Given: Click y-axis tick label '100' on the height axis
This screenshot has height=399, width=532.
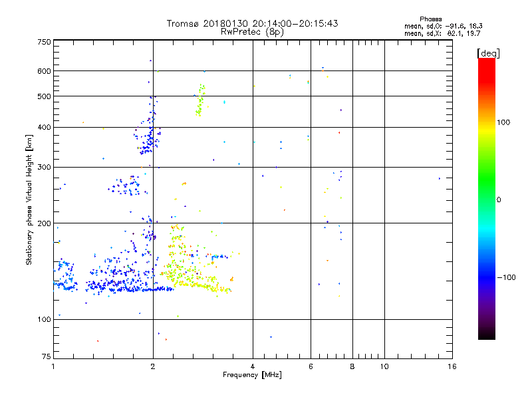Looking at the screenshot, I should click(44, 320).
